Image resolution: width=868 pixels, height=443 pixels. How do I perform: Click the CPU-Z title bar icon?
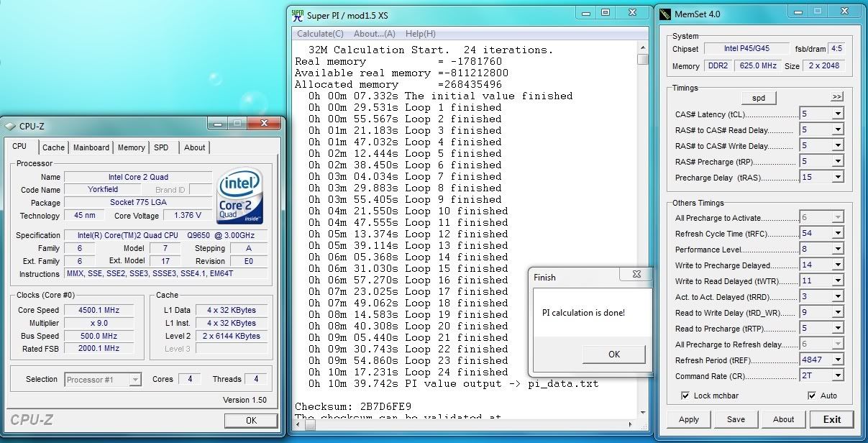(x=9, y=126)
